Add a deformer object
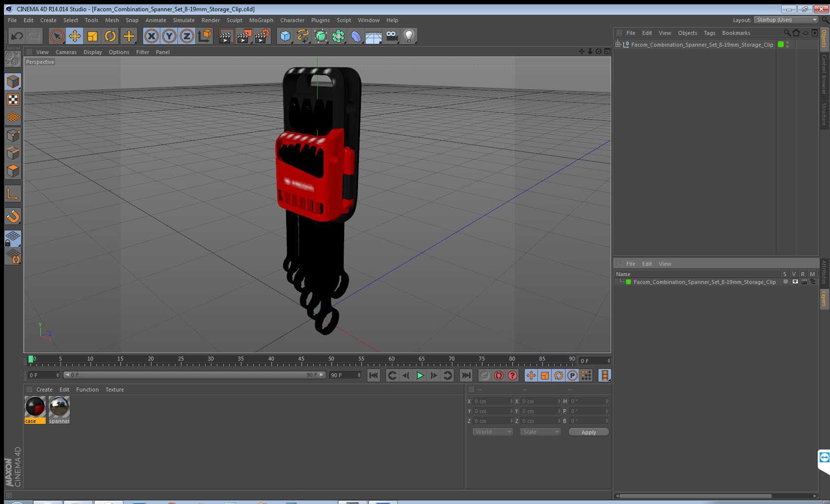Screen dimensions: 830x504 pos(356,36)
